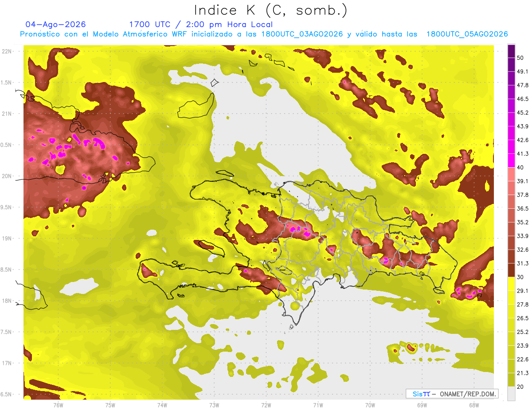Click the colorbar value "35.2"
This screenshot has height=411, width=532.
pos(523,222)
